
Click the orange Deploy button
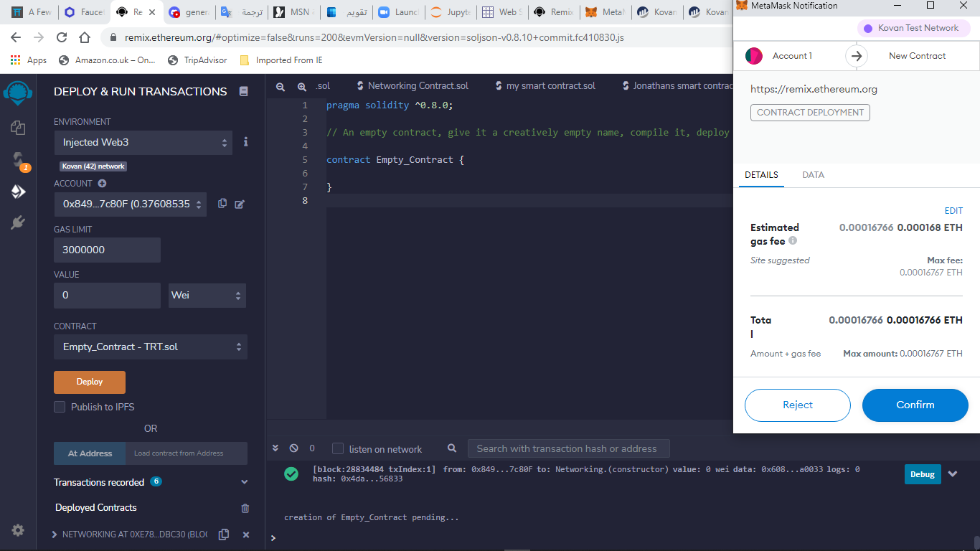(90, 382)
